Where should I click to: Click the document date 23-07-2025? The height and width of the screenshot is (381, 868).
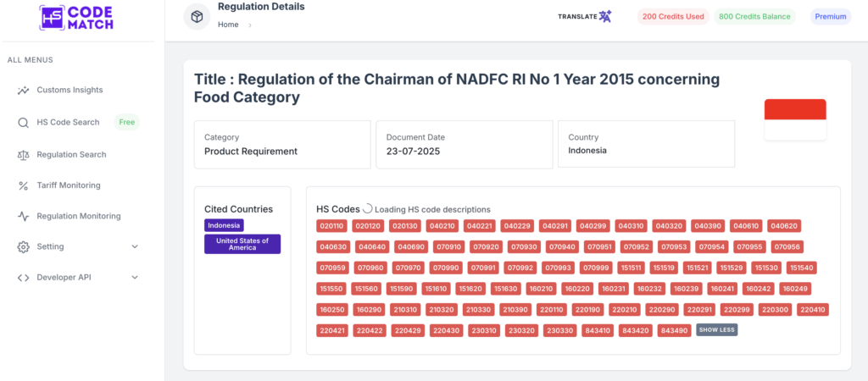click(x=413, y=151)
